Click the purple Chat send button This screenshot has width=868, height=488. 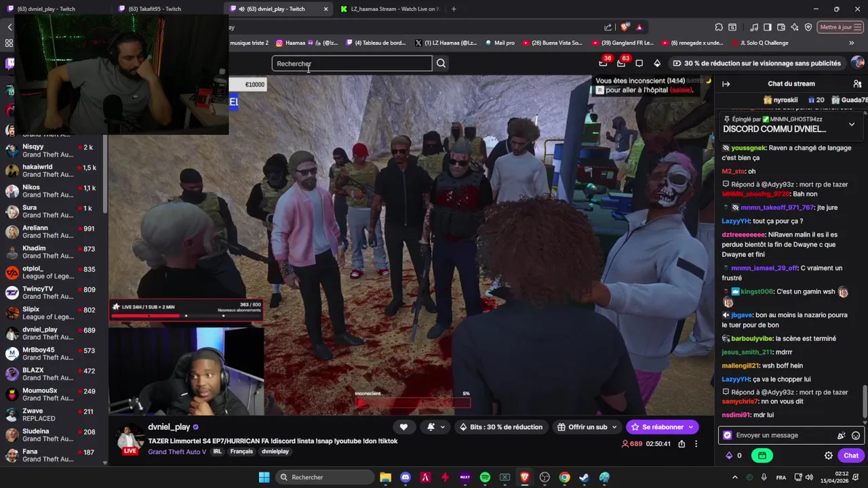click(x=851, y=455)
